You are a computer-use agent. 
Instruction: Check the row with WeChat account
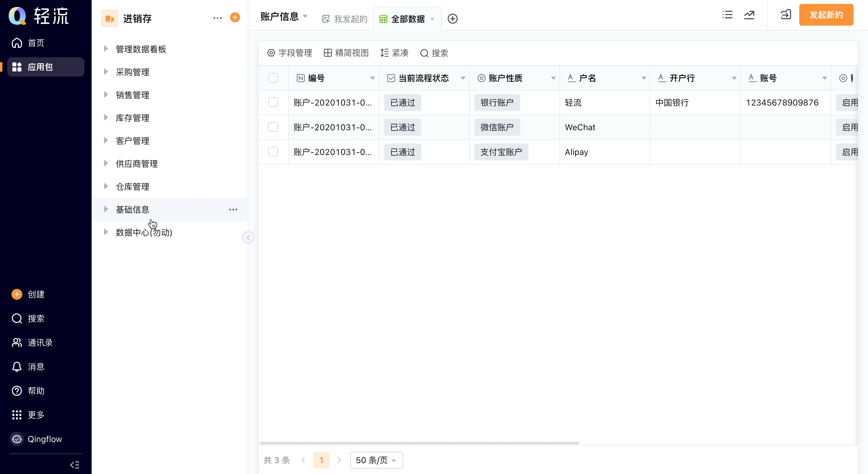pos(273,127)
